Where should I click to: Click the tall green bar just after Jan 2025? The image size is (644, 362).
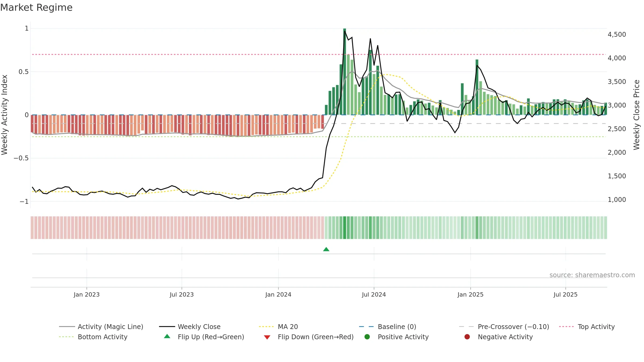coord(477,87)
